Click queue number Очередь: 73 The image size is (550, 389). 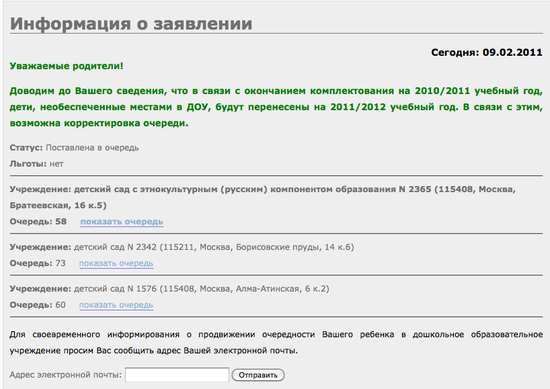click(38, 263)
